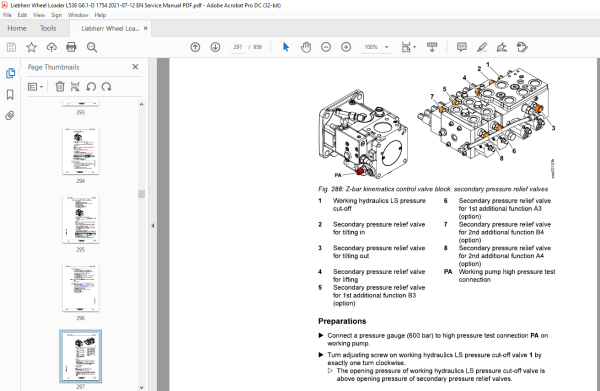Toggle the Page Thumbnails panel icon

[x=10, y=73]
